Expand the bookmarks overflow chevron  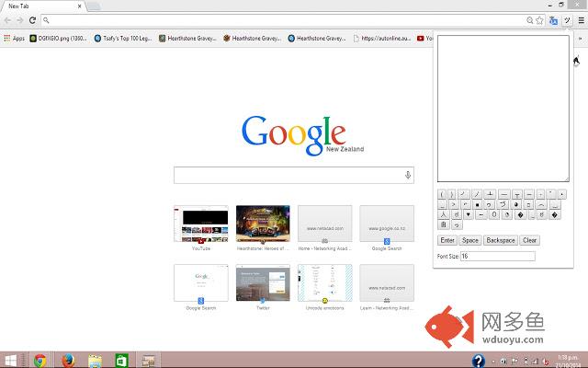point(581,39)
